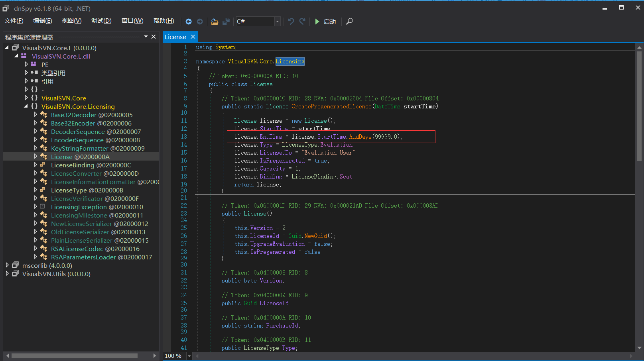Screen dimensions: 644x361
Task: Open the 100 % zoom dropdown
Action: [189, 356]
